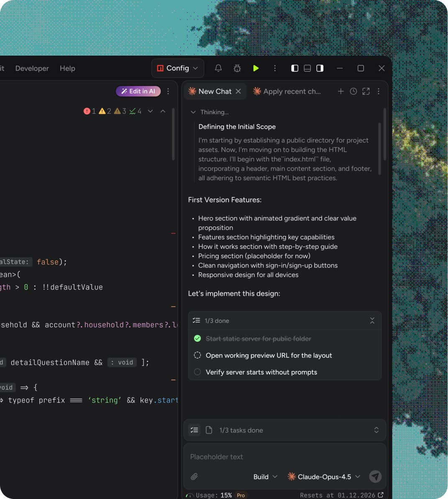Image resolution: width=448 pixels, height=499 pixels.
Task: Toggle the right sidebar panel icon
Action: coord(320,68)
